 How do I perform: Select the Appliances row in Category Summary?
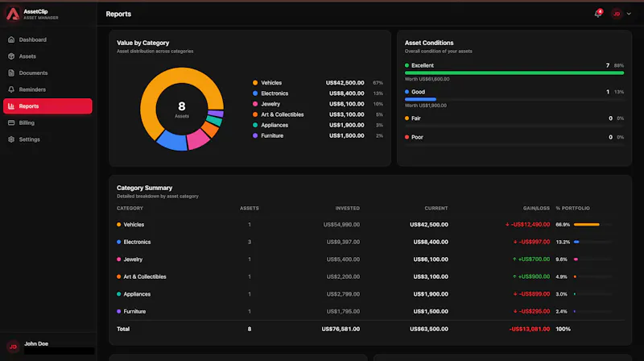click(370, 294)
